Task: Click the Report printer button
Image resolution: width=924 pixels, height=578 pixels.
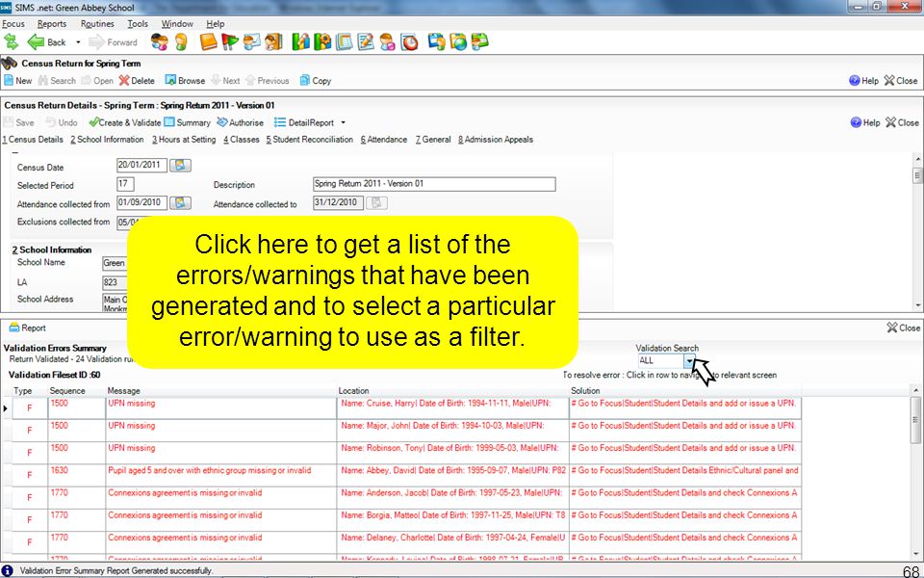Action: 28,328
